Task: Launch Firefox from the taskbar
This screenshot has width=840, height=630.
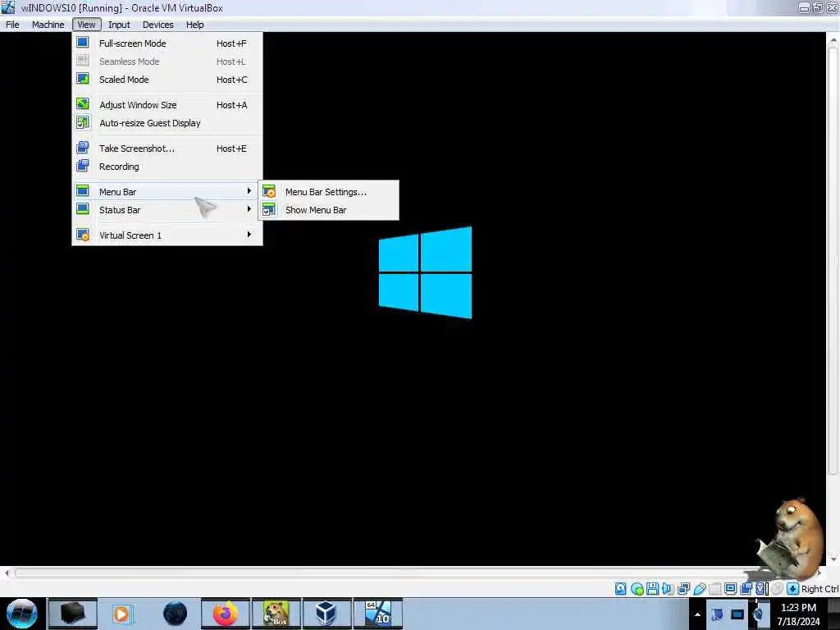Action: click(226, 614)
